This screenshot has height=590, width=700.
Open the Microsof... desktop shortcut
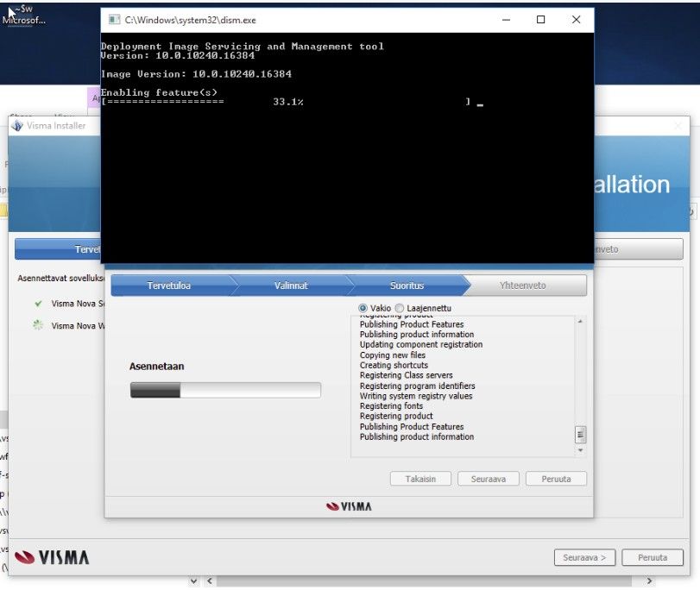[23, 15]
